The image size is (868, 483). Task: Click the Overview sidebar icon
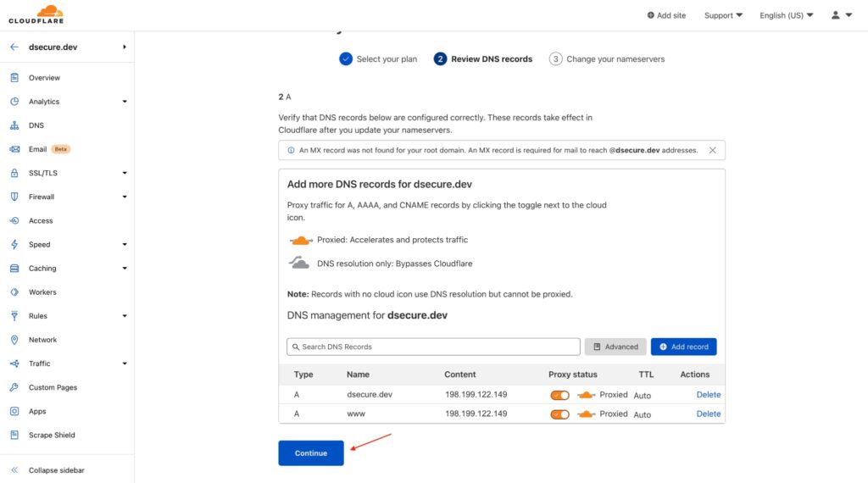point(14,77)
